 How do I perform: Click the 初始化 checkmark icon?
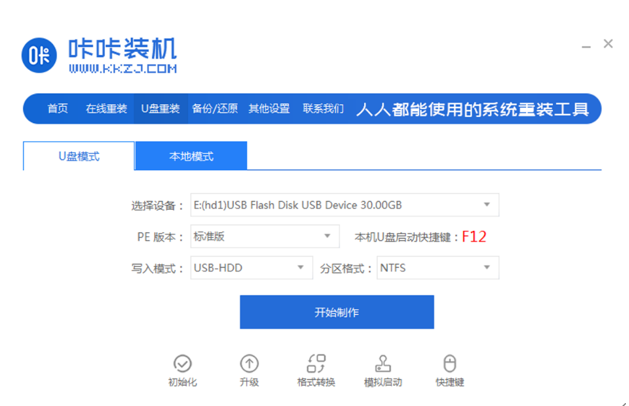click(183, 363)
